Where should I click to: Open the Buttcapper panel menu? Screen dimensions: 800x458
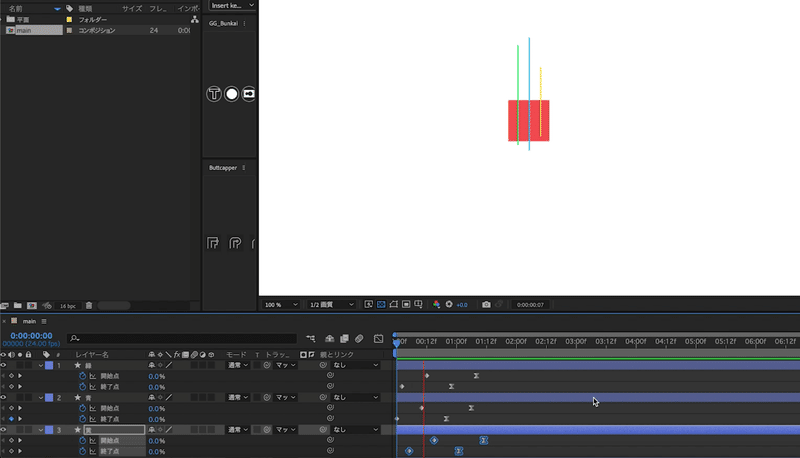(244, 168)
